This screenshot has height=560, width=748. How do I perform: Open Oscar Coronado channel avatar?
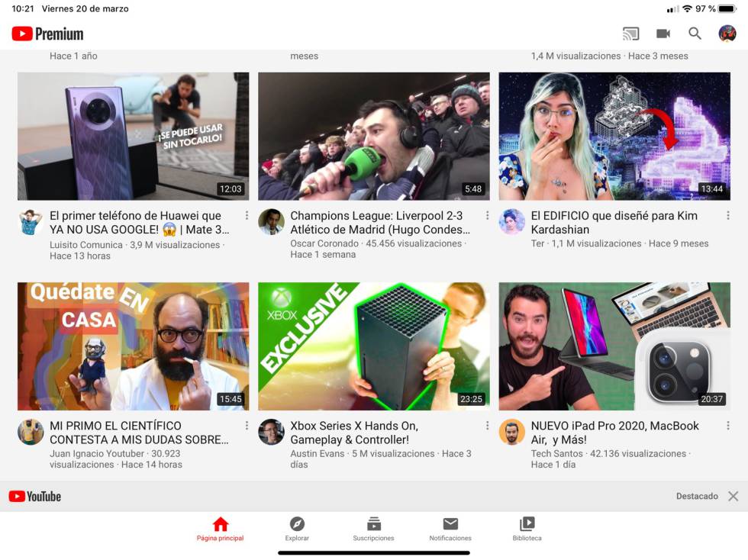pos(271,222)
